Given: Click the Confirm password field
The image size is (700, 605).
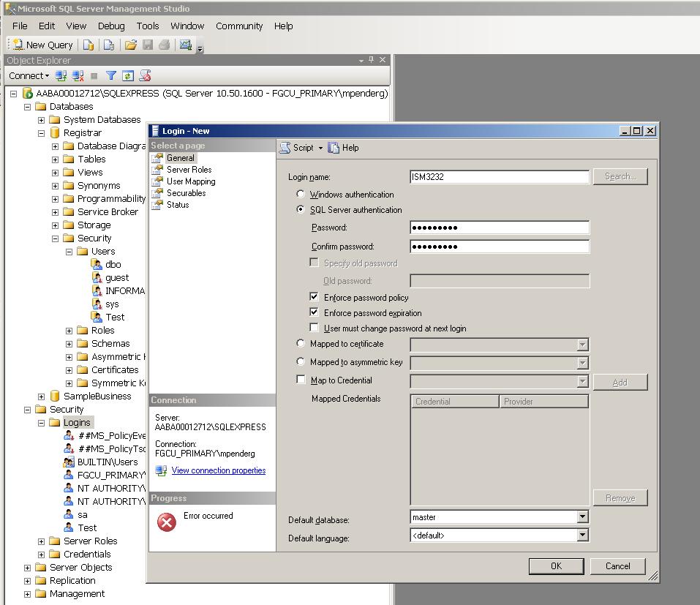Looking at the screenshot, I should [500, 247].
